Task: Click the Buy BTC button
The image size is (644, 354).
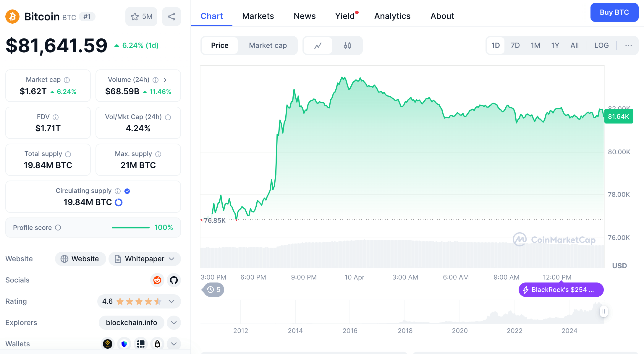Action: pos(614,12)
